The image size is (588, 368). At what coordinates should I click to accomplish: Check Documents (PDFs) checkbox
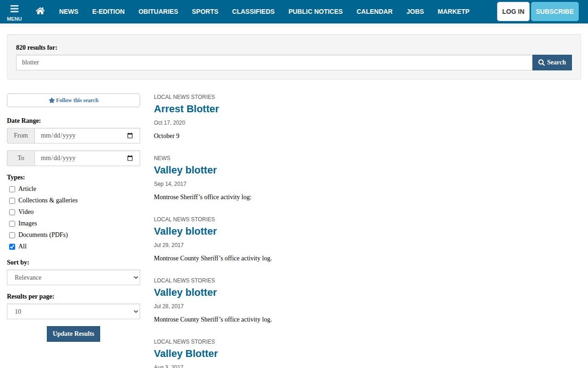coord(12,235)
